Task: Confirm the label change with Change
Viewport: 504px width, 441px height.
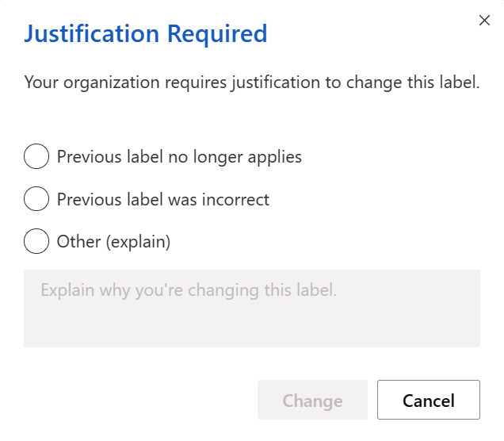Action: pyautogui.click(x=312, y=401)
